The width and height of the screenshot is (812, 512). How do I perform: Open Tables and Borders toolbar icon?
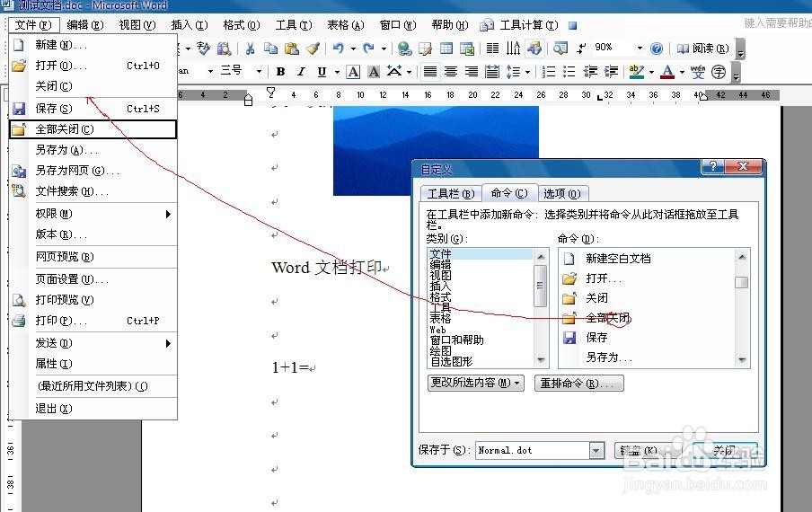[425, 49]
